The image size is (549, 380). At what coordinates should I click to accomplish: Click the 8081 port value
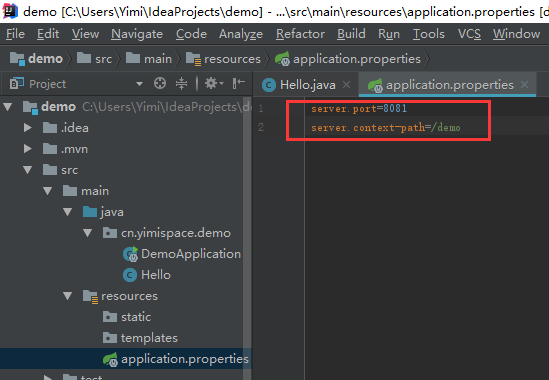[395, 109]
